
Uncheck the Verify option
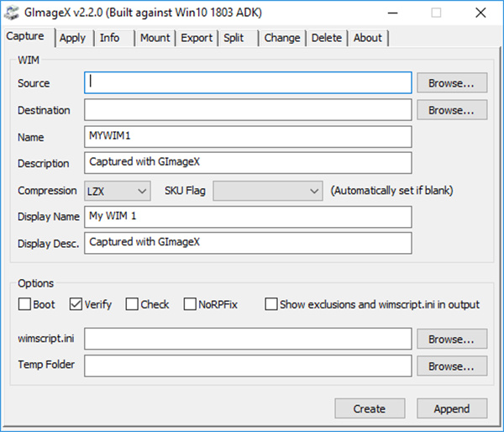click(x=76, y=304)
